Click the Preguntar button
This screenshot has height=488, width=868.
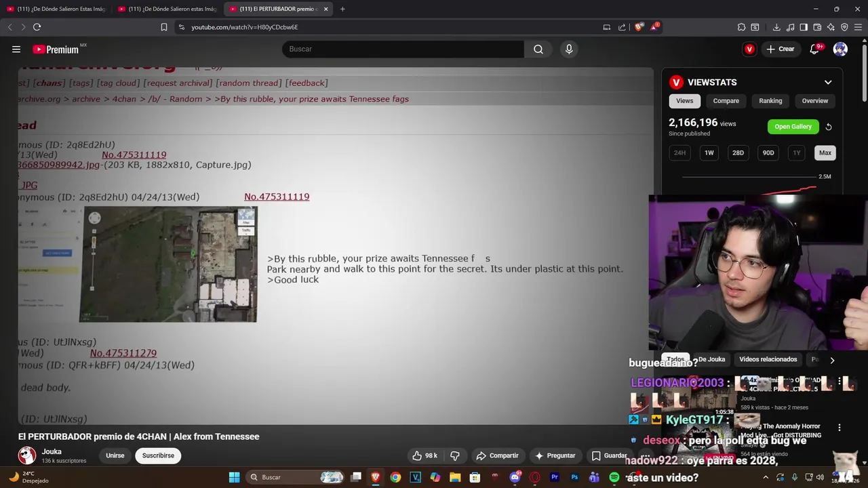(555, 455)
